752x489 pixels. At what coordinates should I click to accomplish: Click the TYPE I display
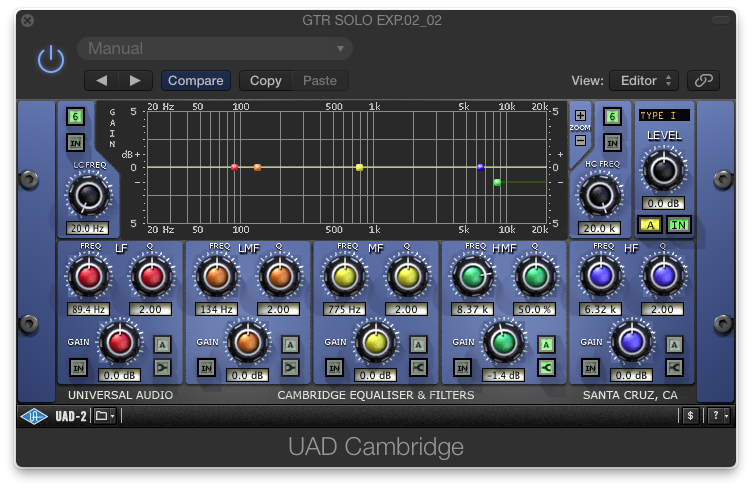coord(664,116)
